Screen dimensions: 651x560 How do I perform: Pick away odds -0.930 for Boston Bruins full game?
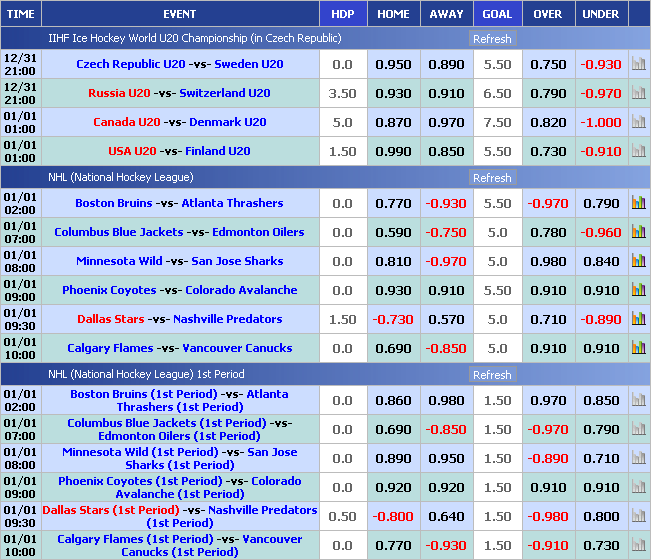click(x=446, y=203)
